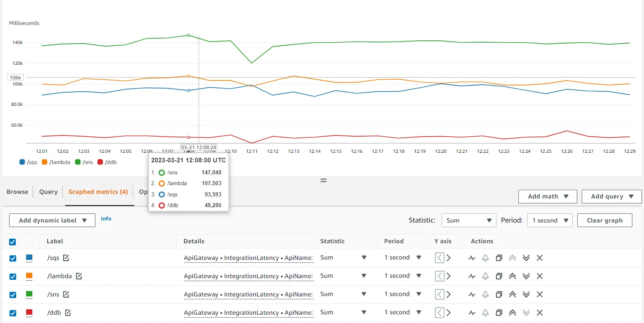Viewport: 644px width, 323px height.
Task: Edit the /lambda label with pencil icon
Action: point(79,276)
